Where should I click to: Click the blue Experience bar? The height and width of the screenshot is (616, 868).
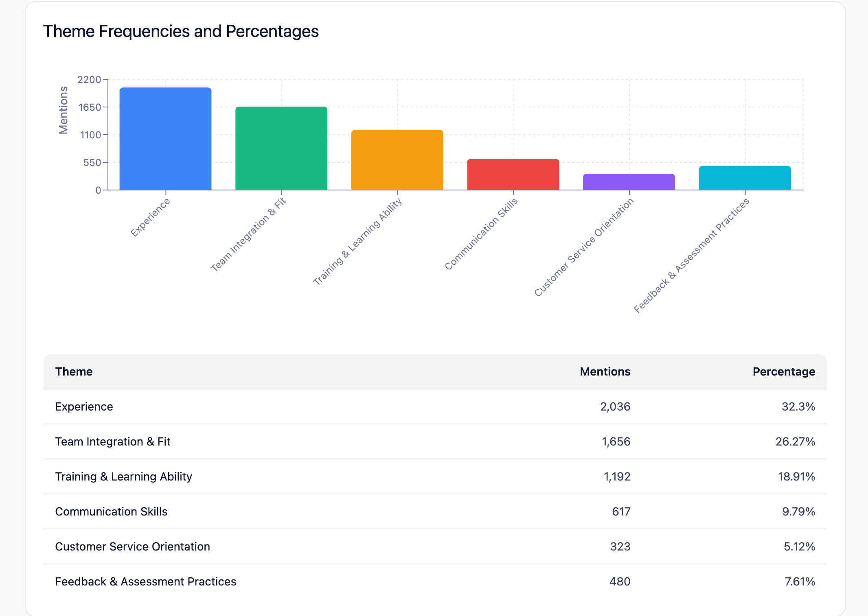tap(165, 139)
